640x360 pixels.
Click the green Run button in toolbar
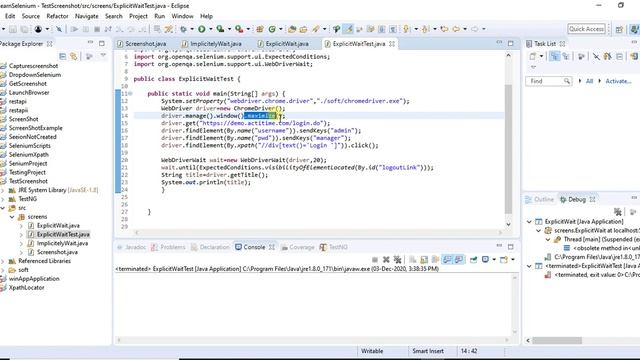click(202, 29)
